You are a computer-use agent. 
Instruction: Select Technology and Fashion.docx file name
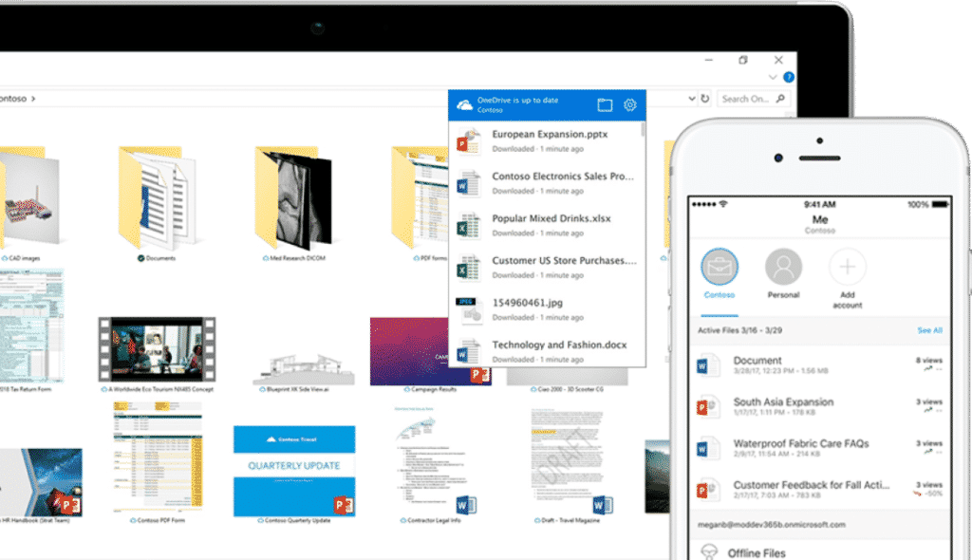[559, 345]
